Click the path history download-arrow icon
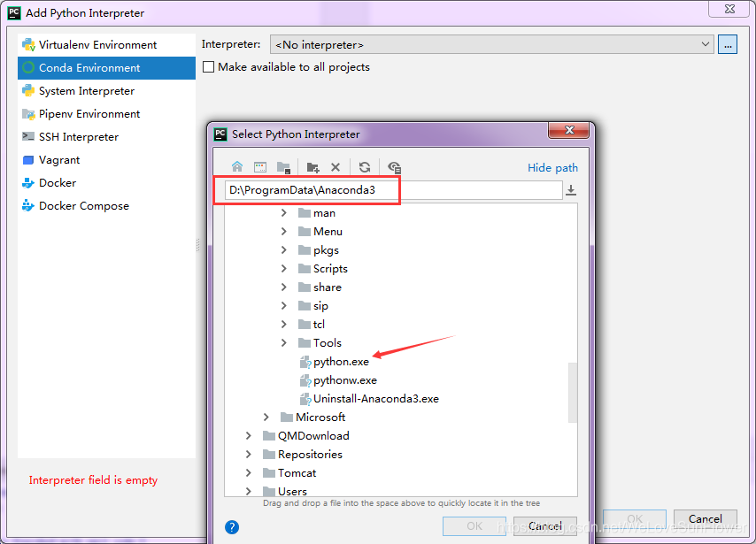This screenshot has width=756, height=544. tap(571, 190)
